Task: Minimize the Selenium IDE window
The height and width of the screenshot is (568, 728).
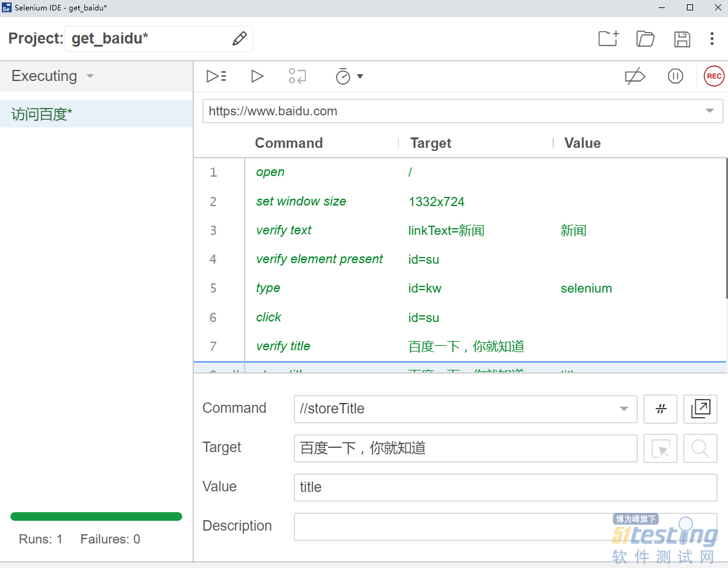Action: (662, 7)
